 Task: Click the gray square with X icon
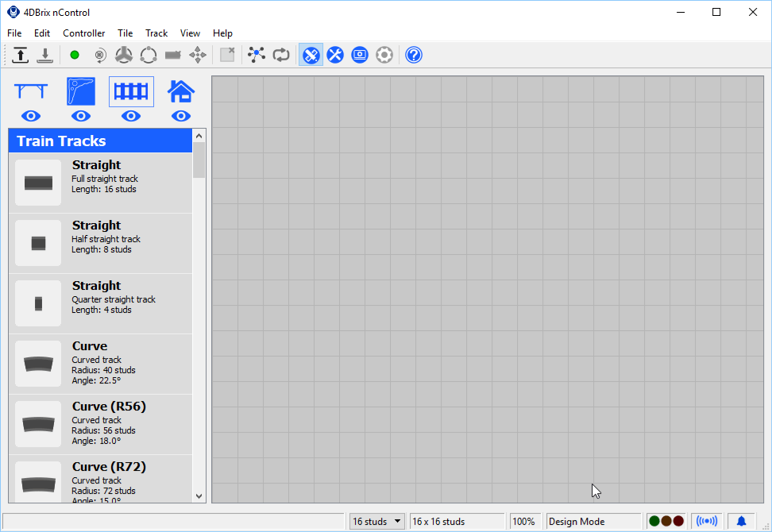227,55
